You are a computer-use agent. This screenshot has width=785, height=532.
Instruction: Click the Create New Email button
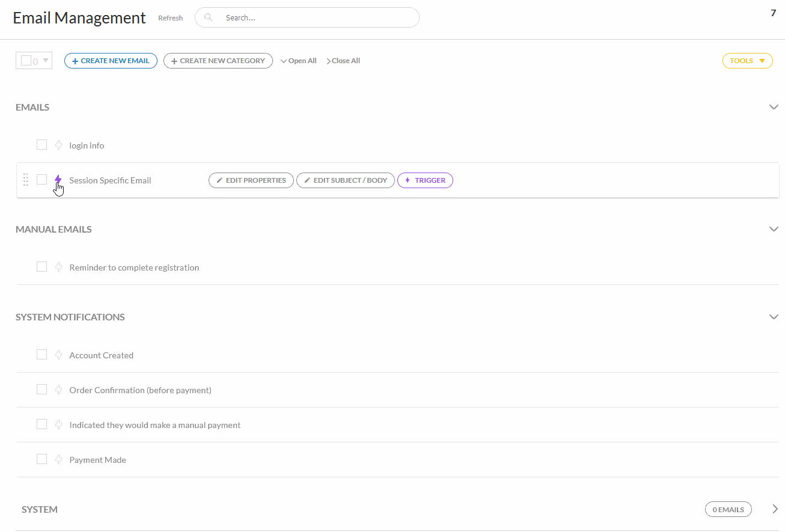[x=111, y=61]
